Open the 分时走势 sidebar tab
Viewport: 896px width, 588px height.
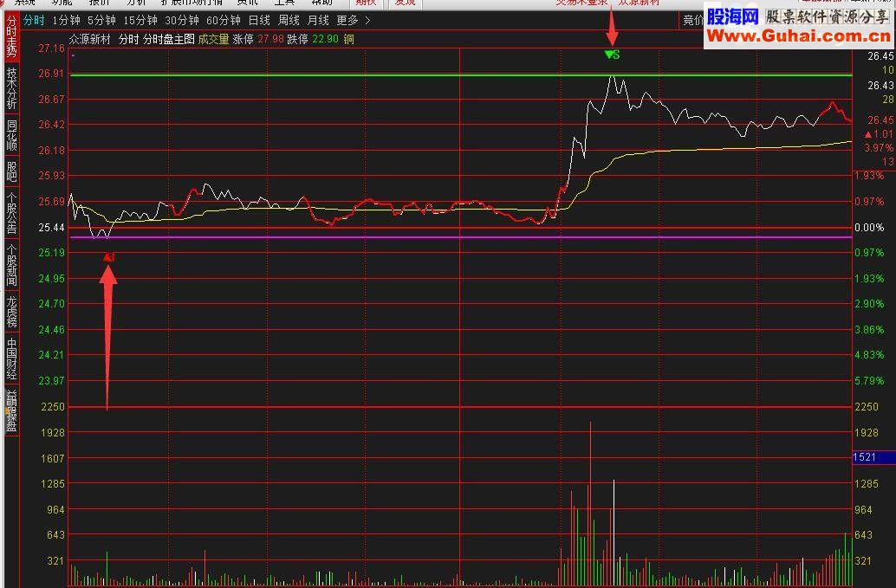11,36
